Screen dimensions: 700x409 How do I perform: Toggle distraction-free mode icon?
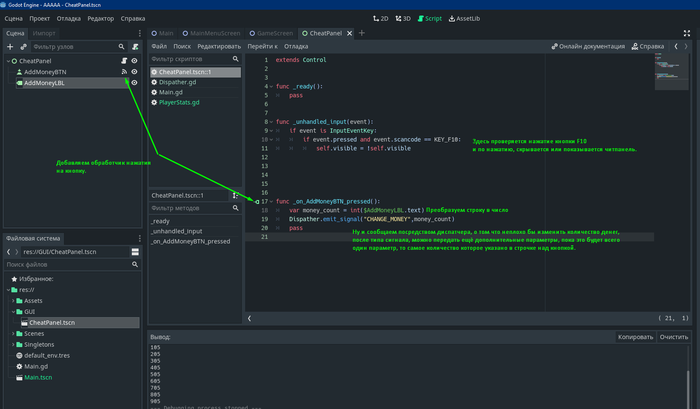click(x=689, y=33)
